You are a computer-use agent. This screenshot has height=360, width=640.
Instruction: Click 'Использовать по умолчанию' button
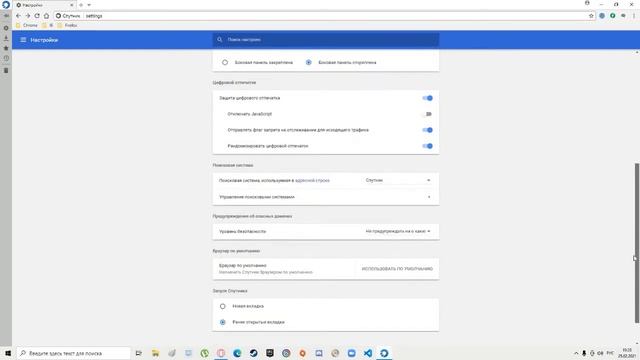(x=397, y=269)
